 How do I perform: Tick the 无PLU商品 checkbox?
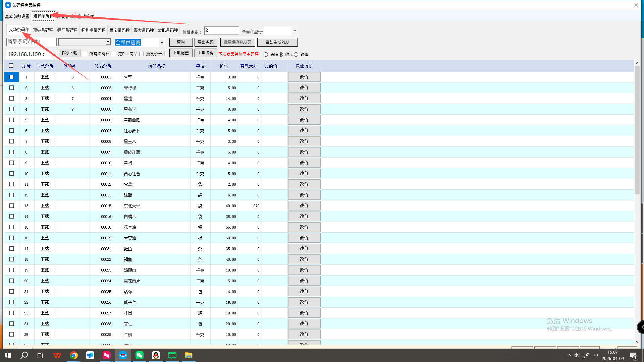point(114,54)
